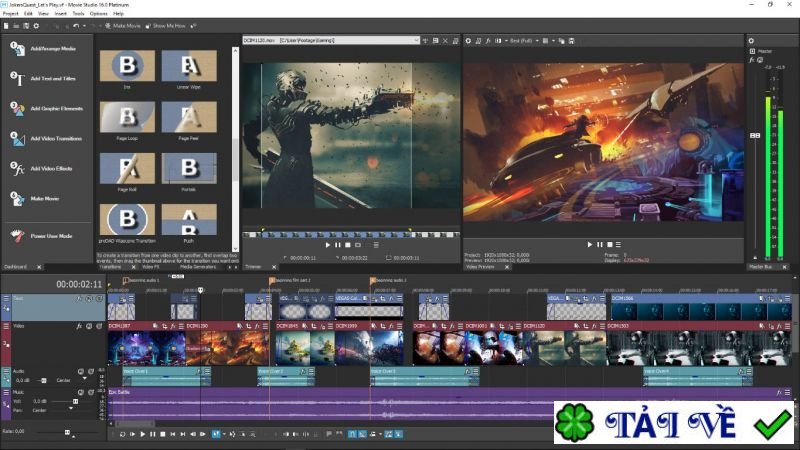The height and width of the screenshot is (450, 800).
Task: Select the Page Peel transition thumbnail
Action: point(188,117)
